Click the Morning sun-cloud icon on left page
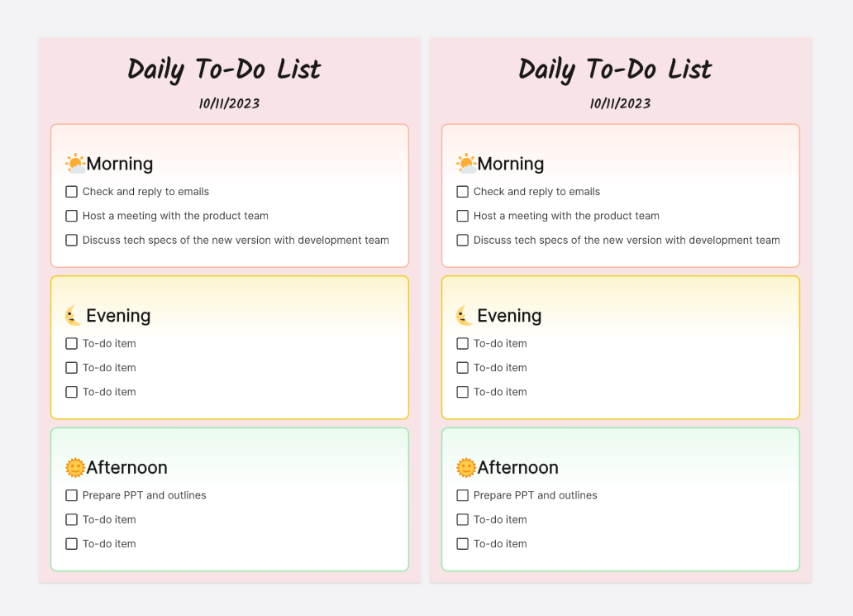853x616 pixels. [75, 164]
